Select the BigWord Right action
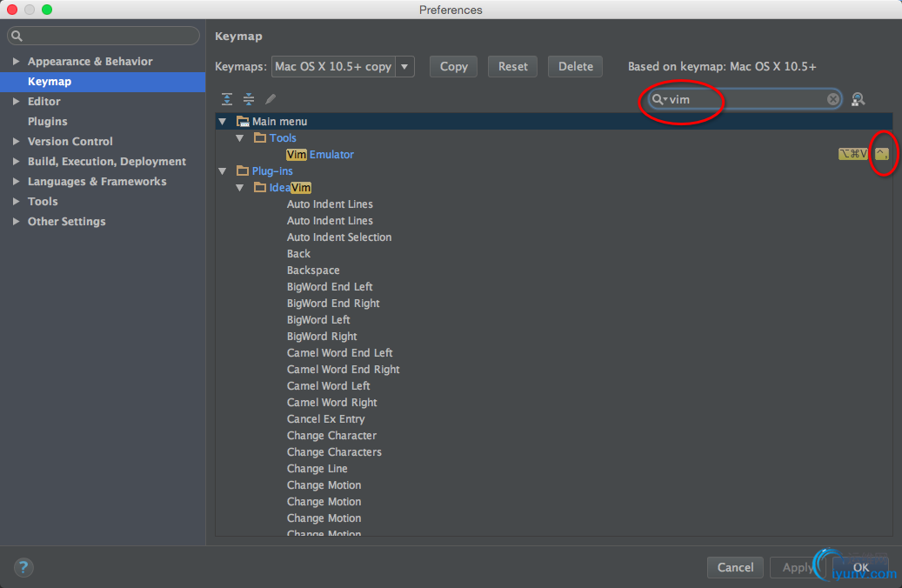Screen dimensions: 902x588 [322, 337]
